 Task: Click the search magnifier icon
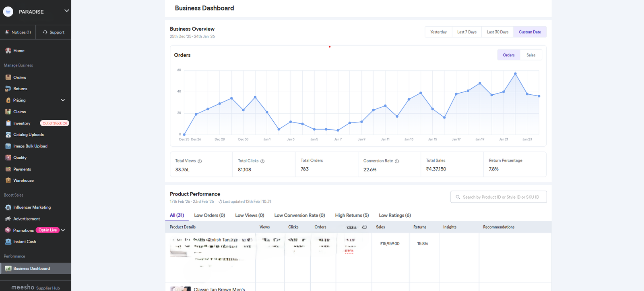coord(458,197)
